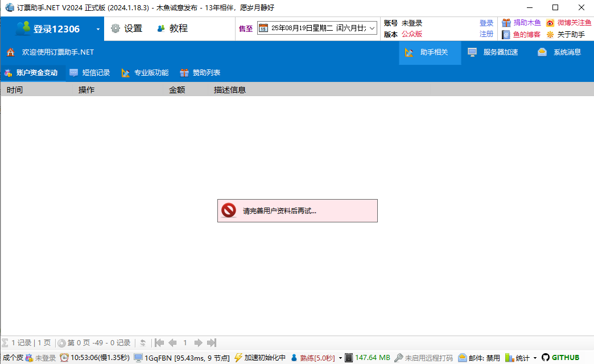Click the 成个皮 status bar text
Screen dimensions: 594x364
pos(13,358)
